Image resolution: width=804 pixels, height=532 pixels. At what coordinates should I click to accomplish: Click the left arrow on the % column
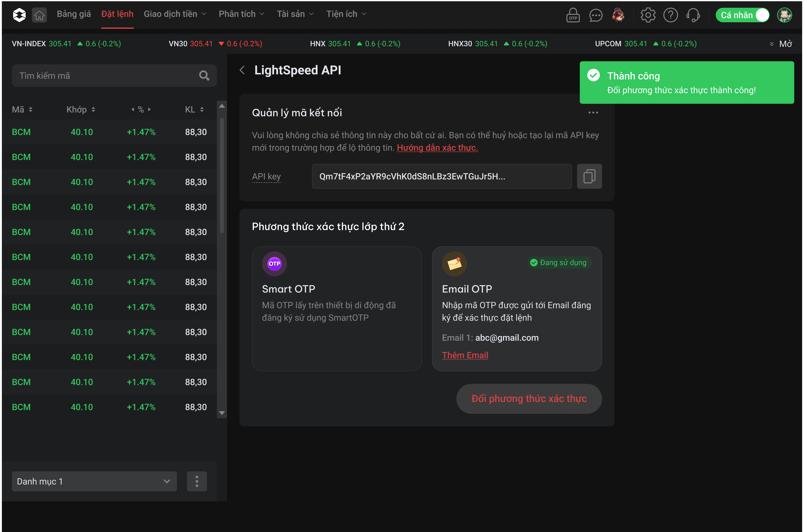133,110
